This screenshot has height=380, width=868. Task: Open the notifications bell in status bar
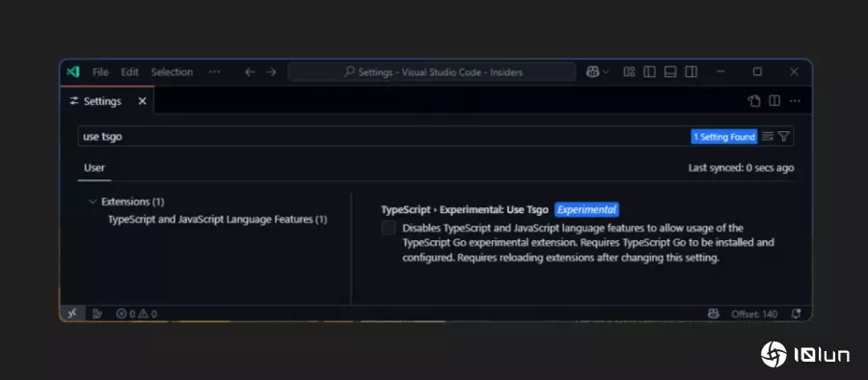(796, 313)
